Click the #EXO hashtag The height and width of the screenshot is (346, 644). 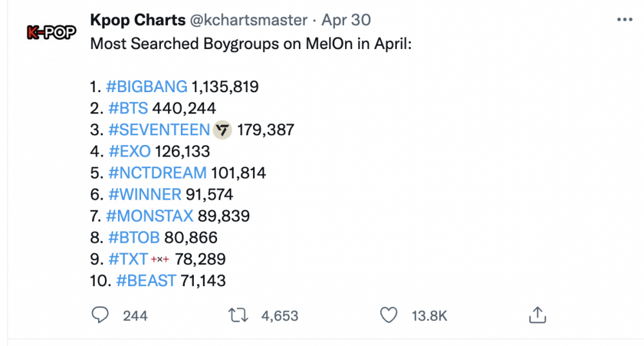coord(129,151)
